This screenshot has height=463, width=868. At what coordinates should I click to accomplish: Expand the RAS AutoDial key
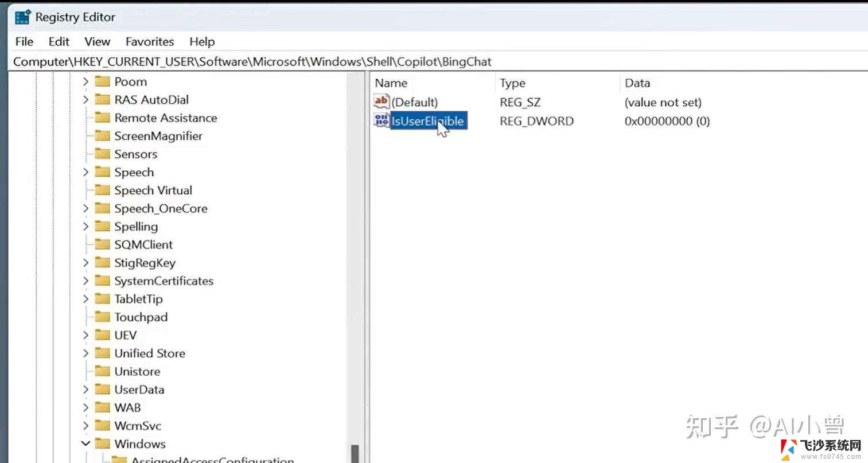pyautogui.click(x=85, y=100)
